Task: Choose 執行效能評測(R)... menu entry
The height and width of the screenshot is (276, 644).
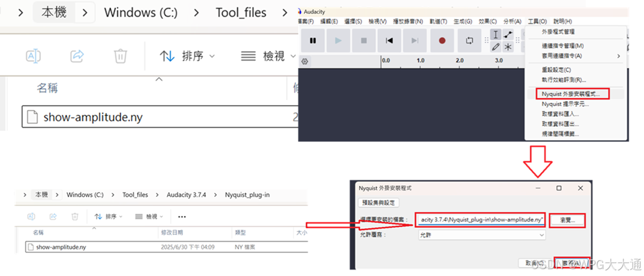Action: 576,80
